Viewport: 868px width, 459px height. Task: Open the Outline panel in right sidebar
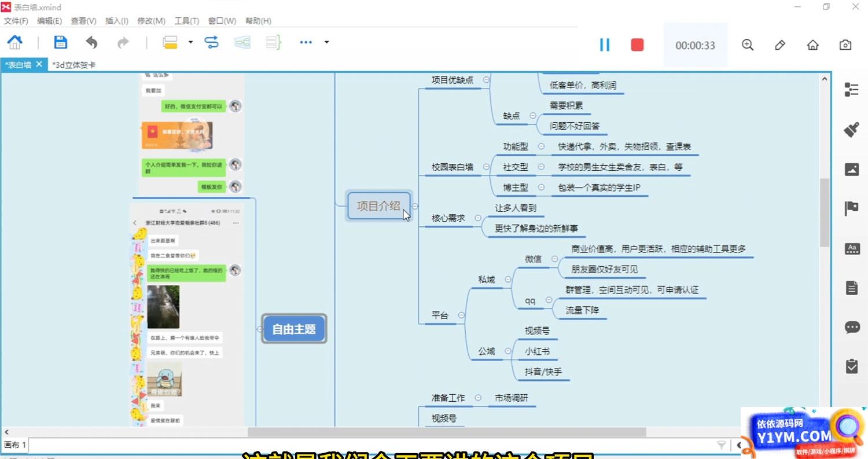pos(852,89)
